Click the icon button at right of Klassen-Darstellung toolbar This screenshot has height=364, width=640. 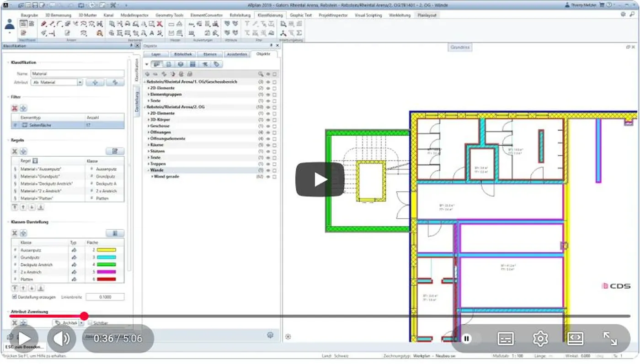click(115, 233)
